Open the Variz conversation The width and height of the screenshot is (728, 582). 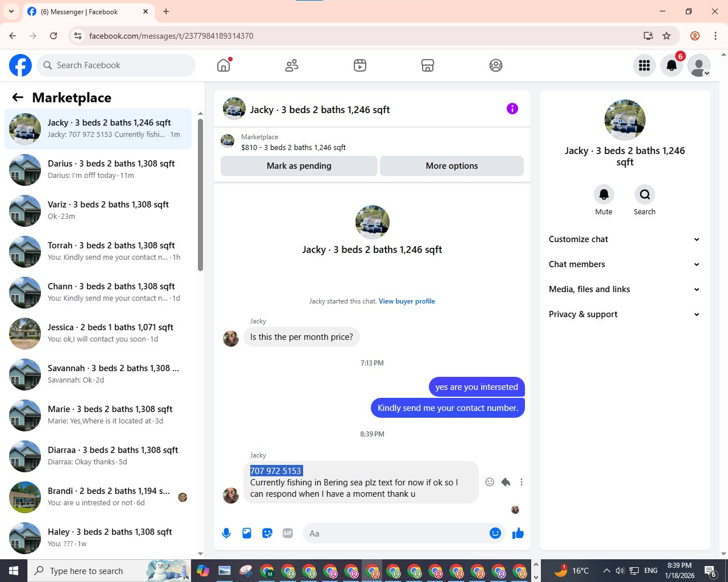point(98,210)
